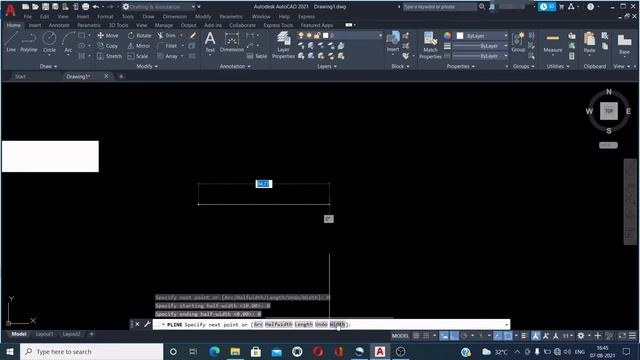The height and width of the screenshot is (360, 640).
Task: Click the Plot print icon in quick access toolbar
Action: (85, 7)
